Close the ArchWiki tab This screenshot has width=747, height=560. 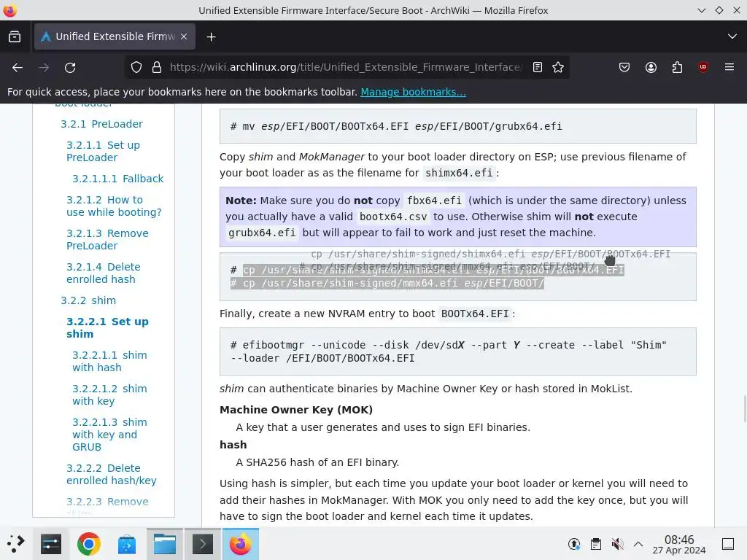(x=184, y=36)
